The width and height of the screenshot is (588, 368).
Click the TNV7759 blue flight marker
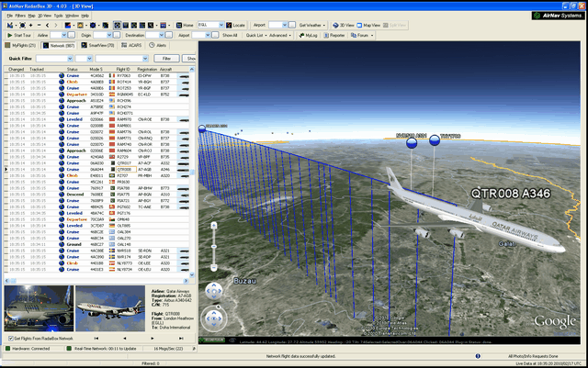point(435,140)
